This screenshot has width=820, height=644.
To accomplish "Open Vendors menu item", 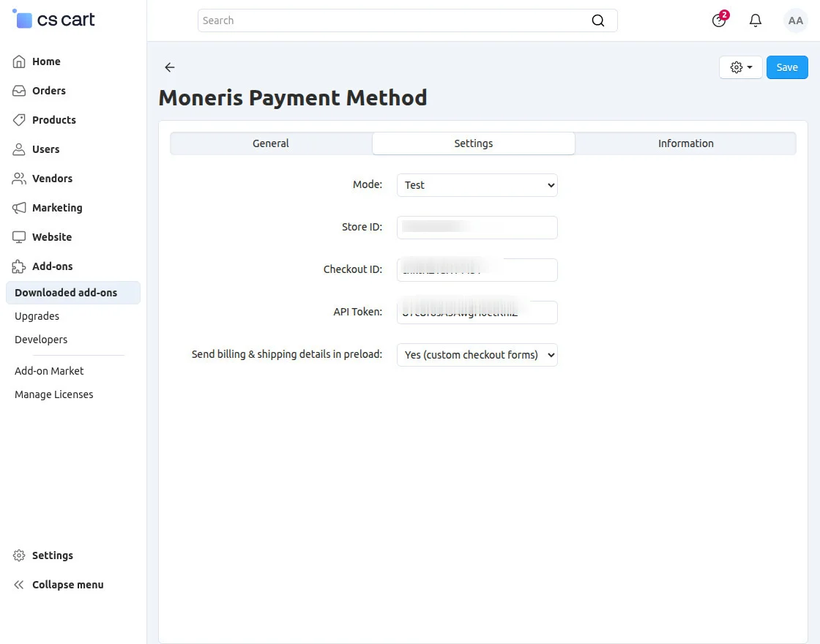I will 52,179.
